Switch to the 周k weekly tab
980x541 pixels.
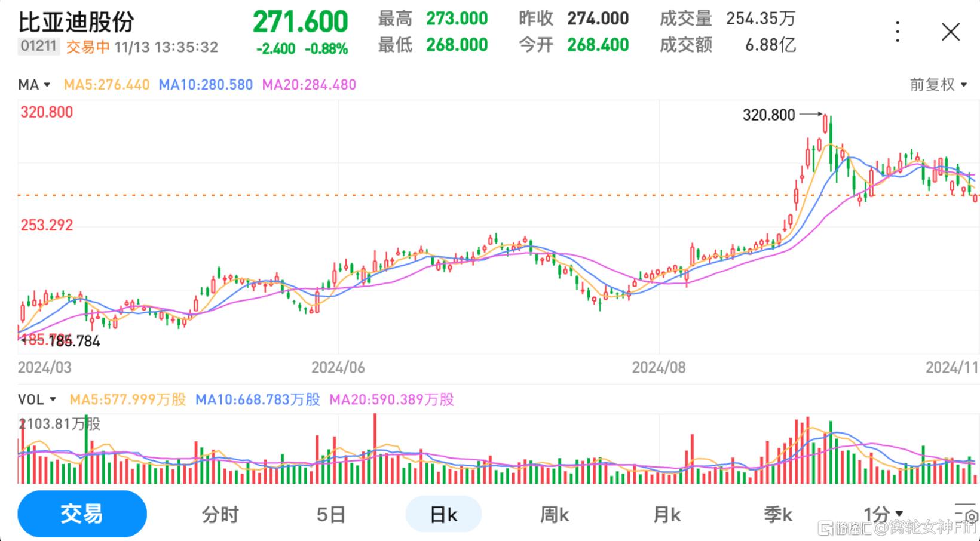tap(555, 514)
